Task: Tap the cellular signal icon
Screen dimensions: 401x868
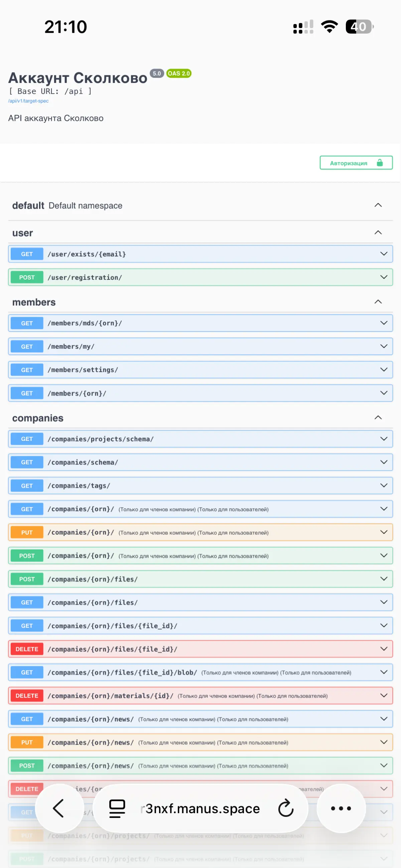Action: [303, 27]
